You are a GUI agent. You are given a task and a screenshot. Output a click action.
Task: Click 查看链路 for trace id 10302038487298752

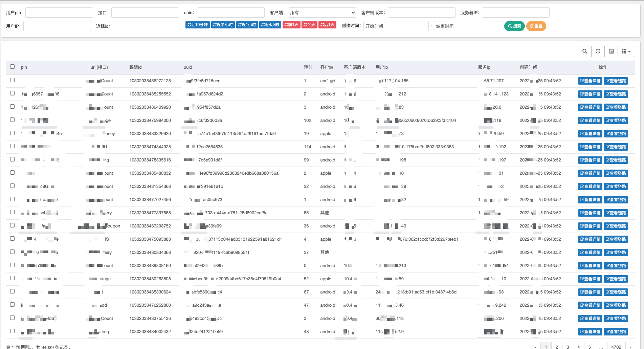pyautogui.click(x=616, y=226)
